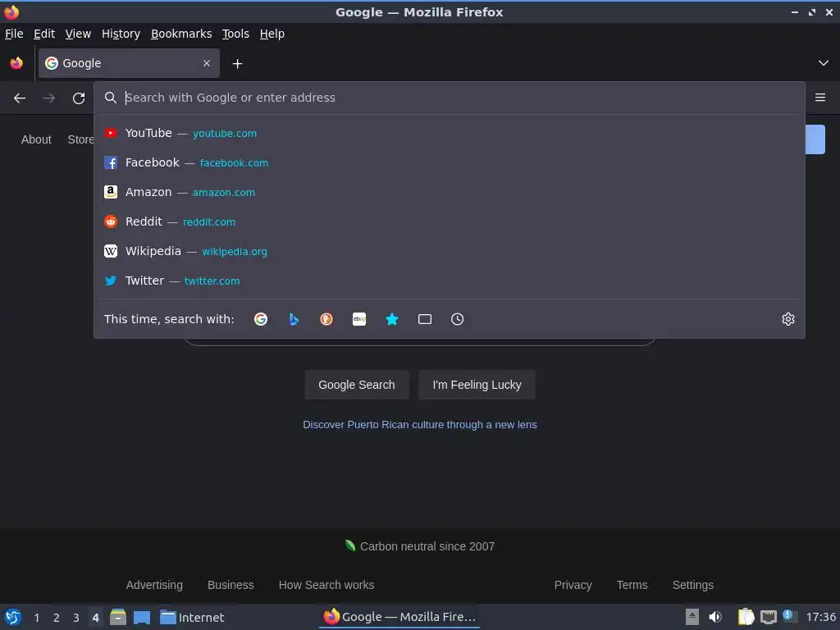The image size is (840, 630).
Task: Select the Wikipedia suggestion
Action: pos(450,251)
